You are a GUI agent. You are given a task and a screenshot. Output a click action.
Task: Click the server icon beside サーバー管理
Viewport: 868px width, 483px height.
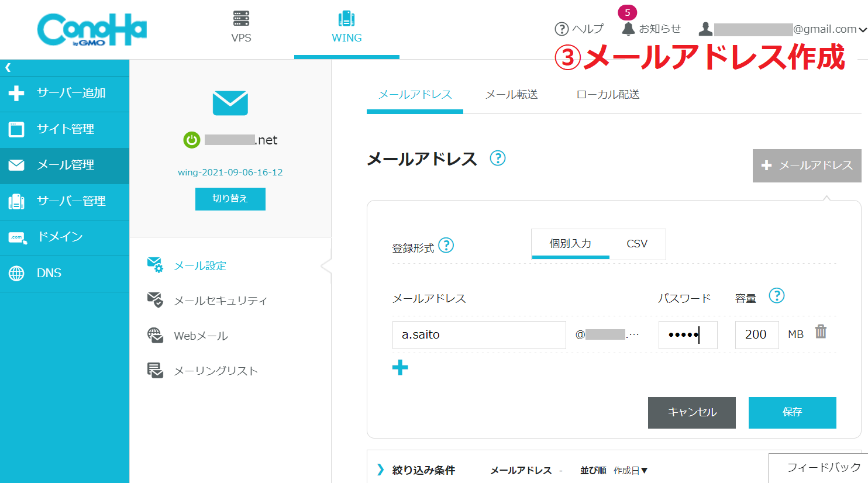16,202
